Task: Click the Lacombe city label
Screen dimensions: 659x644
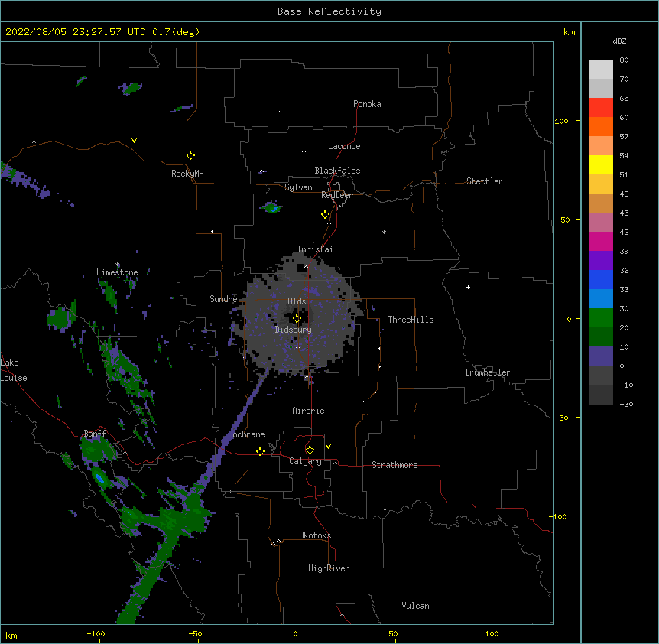Action: (x=344, y=146)
